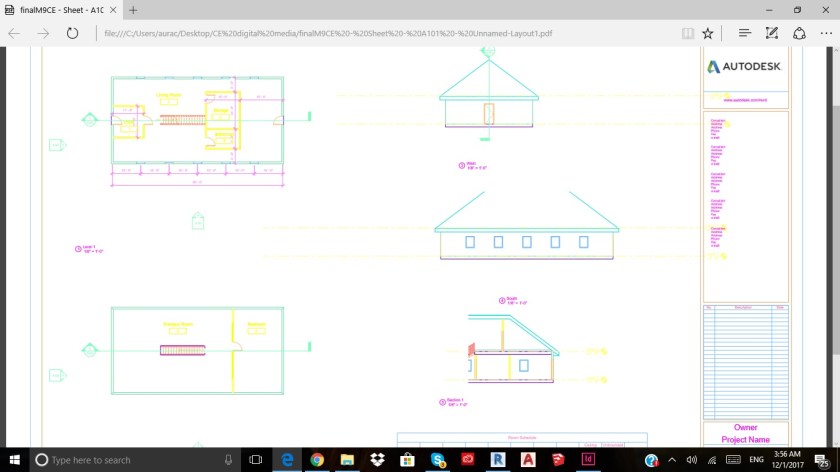
Task: Open the Hub favorites list icon
Action: click(x=745, y=33)
